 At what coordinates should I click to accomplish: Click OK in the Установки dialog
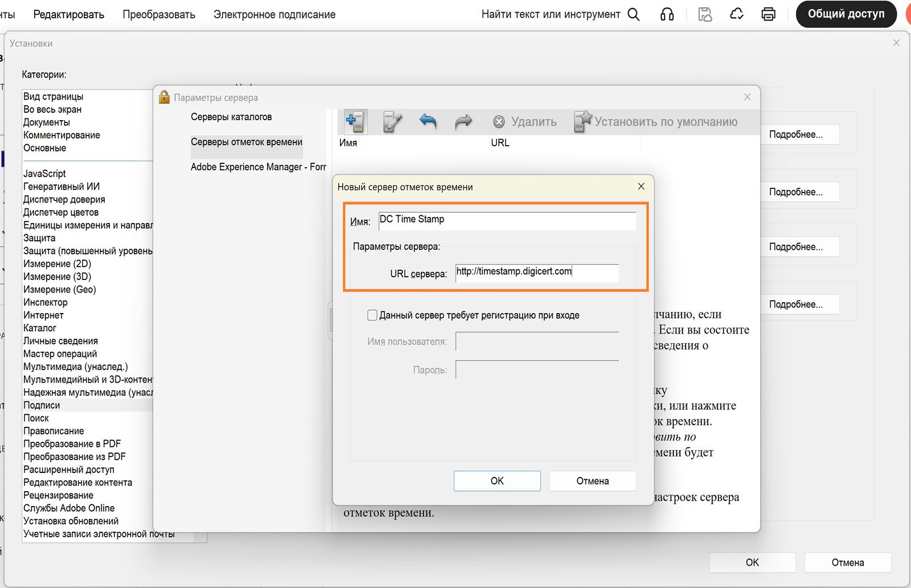[x=752, y=562]
